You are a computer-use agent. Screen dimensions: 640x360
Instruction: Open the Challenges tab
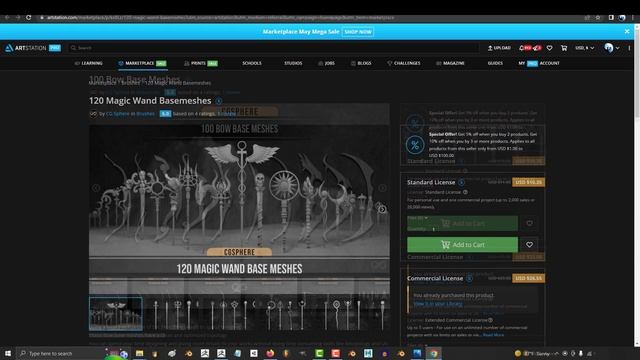point(404,63)
